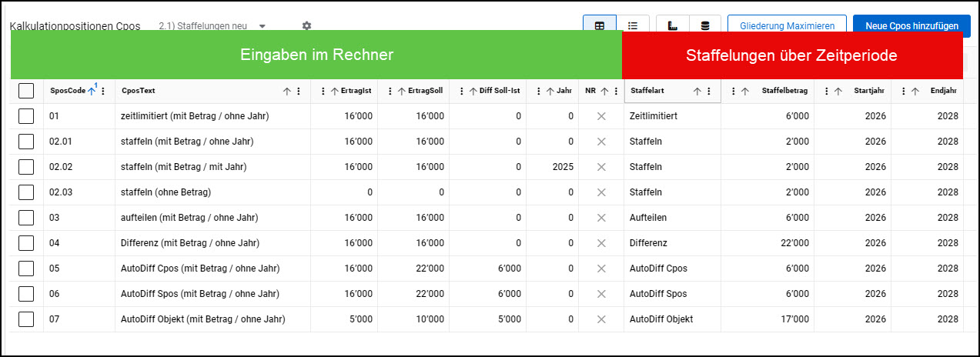The image size is (980, 357).
Task: Open Endjahr column options menu
Action: [903, 91]
